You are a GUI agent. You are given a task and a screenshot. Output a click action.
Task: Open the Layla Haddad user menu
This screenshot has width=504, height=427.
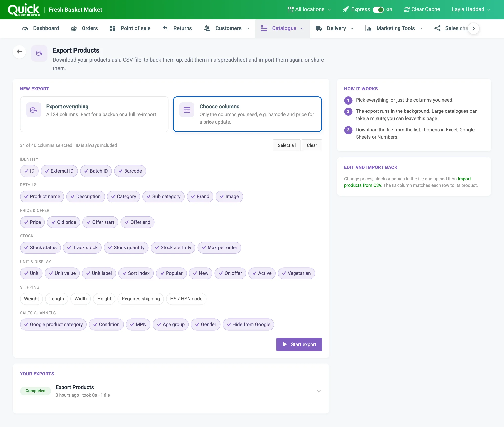pyautogui.click(x=471, y=9)
